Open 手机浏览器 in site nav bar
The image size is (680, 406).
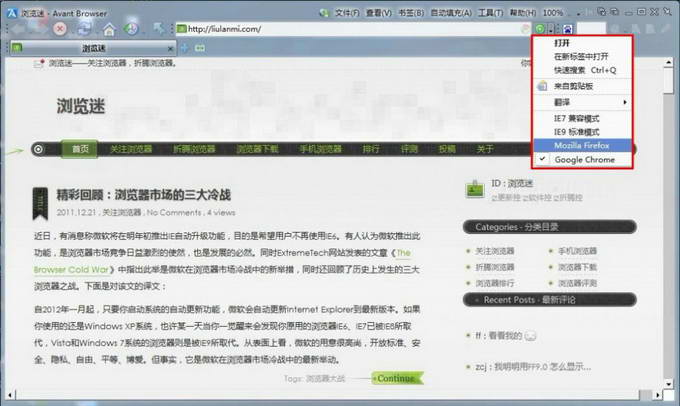(320, 149)
